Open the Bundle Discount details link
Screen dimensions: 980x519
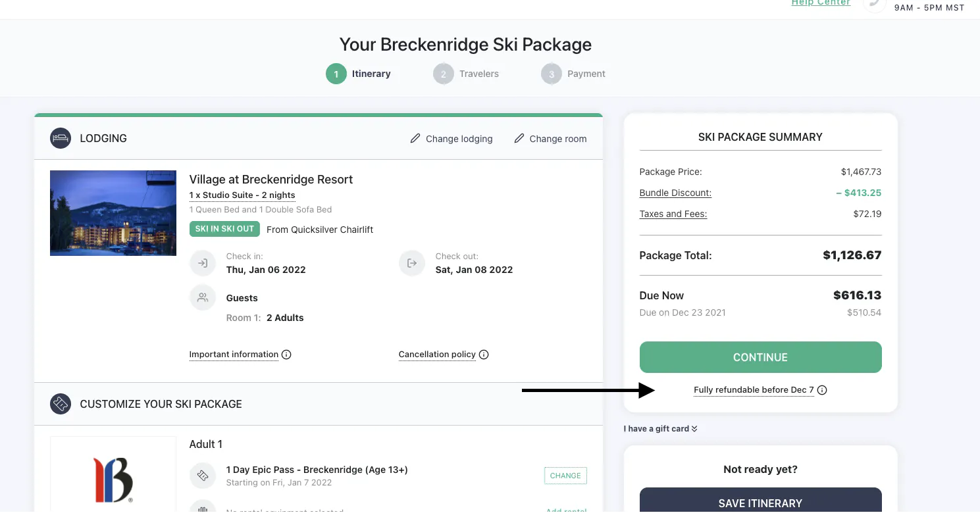[x=675, y=193]
